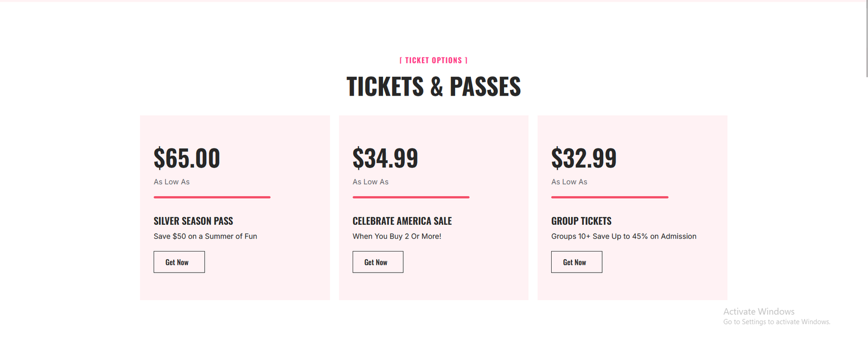Click the $34.99 price text
868x346 pixels.
pos(385,158)
